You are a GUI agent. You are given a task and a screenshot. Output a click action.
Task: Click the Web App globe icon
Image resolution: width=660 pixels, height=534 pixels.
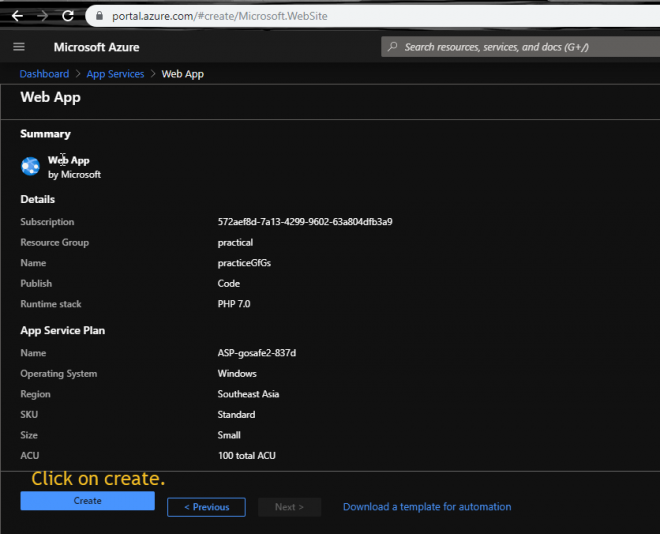[30, 166]
